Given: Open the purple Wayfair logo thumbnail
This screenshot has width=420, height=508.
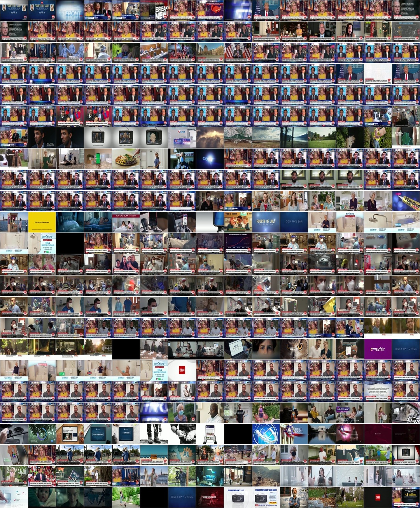Looking at the screenshot, I should 378,349.
